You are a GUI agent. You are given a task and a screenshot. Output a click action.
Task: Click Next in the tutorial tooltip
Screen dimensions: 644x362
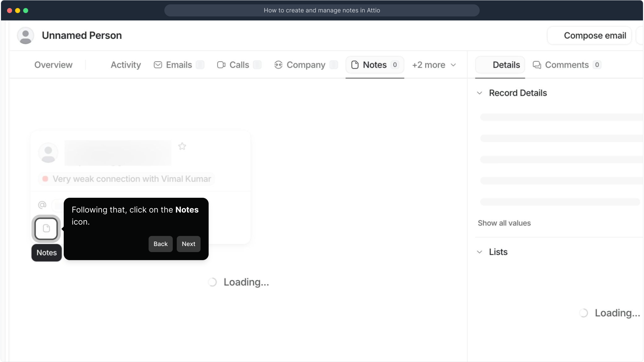(x=189, y=244)
